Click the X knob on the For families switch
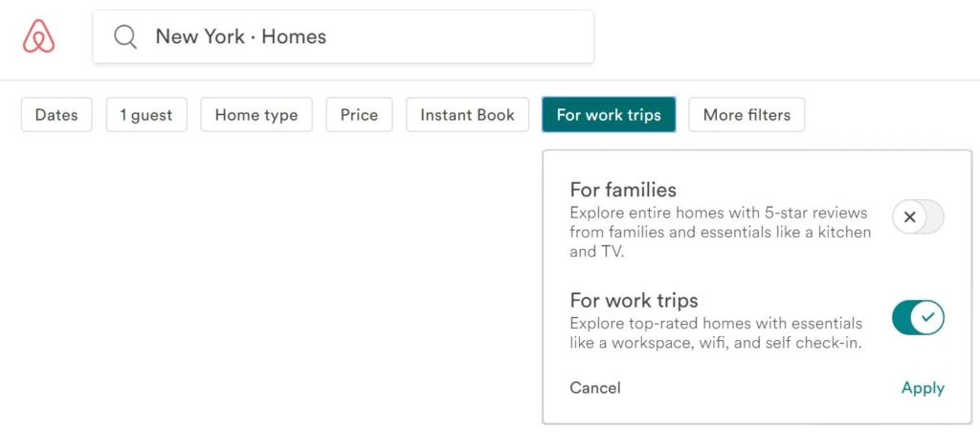This screenshot has width=980, height=432. [x=910, y=216]
